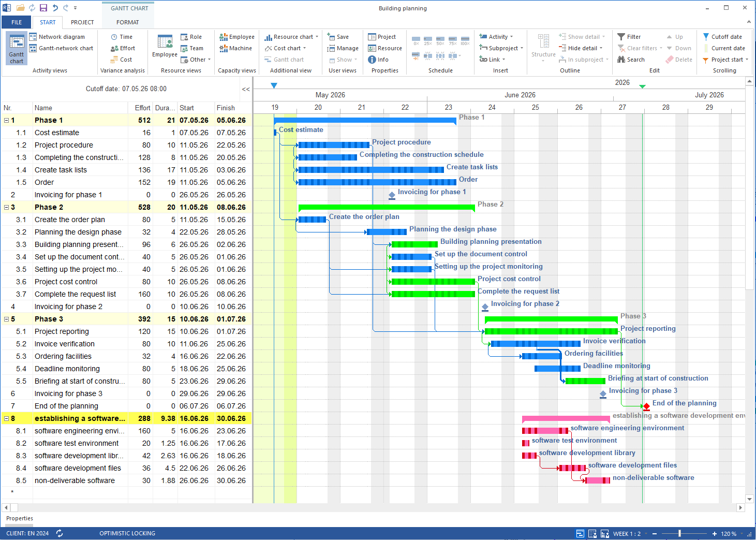Select the Deadline monitoring row
Screen dimensions: 756x540
click(127, 369)
